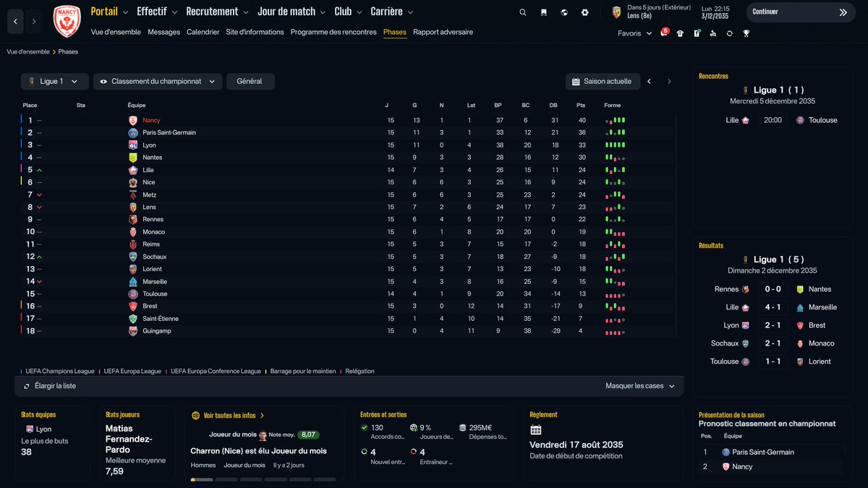This screenshot has width=868, height=488.
Task: Click the globe icon beside Voir toutes les infos
Action: (x=195, y=416)
